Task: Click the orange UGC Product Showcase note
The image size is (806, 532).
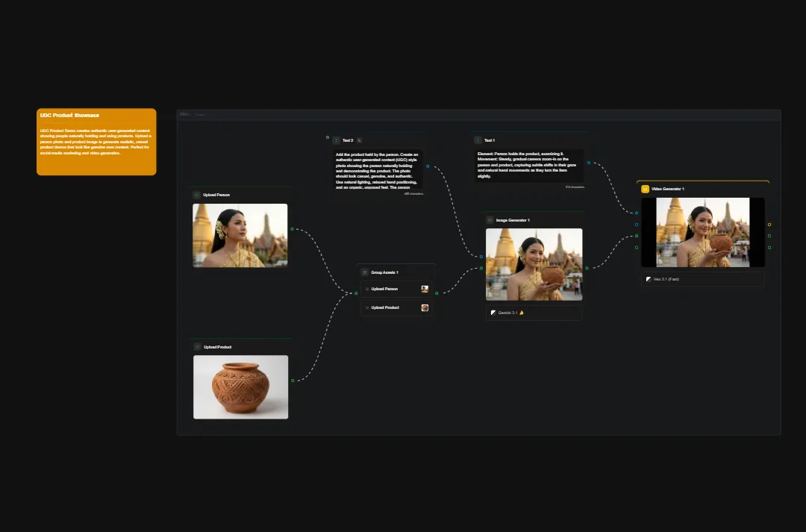Action: pyautogui.click(x=97, y=144)
